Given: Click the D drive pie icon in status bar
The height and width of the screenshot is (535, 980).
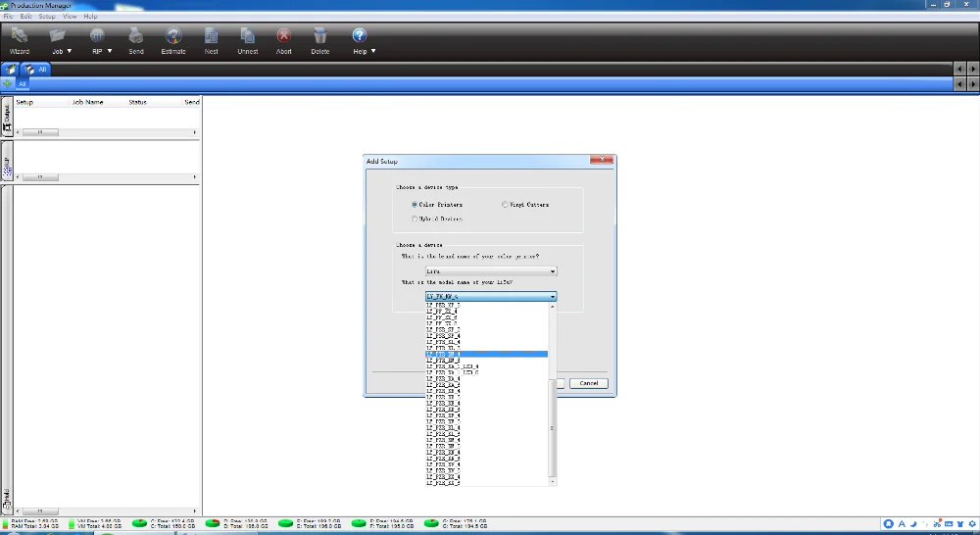Looking at the screenshot, I should pos(213,522).
